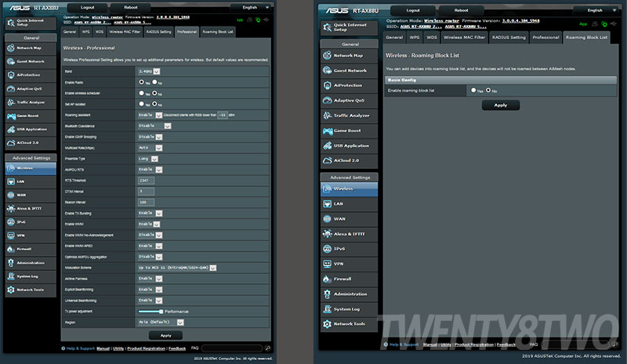Set Enable Radio to Yes

(x=141, y=82)
